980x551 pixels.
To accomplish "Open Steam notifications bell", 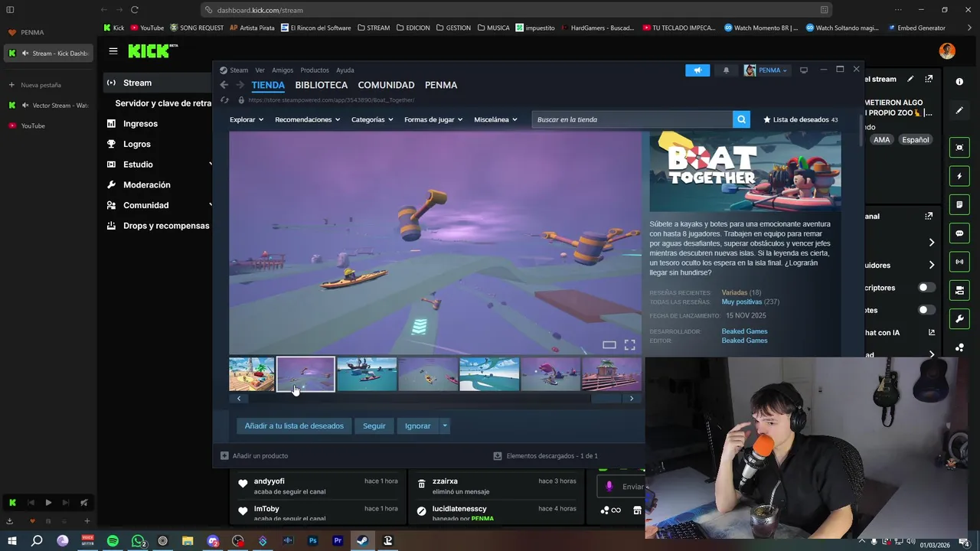I will pyautogui.click(x=726, y=70).
